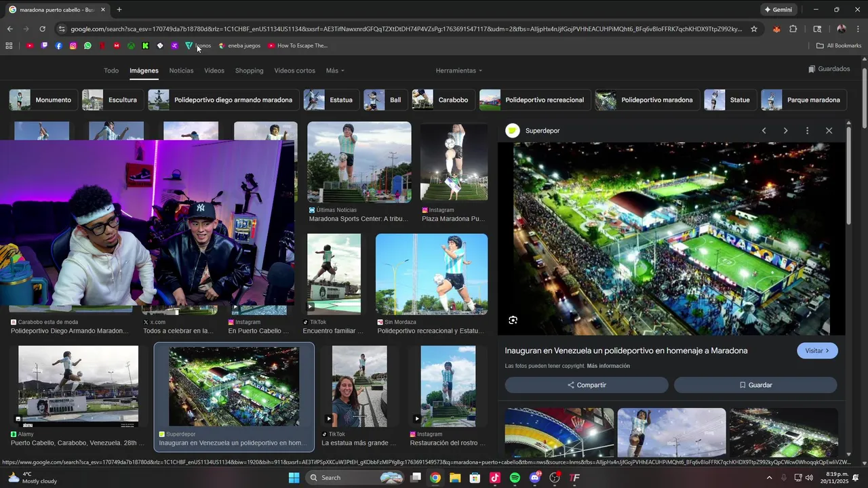Expand the Herramientas dropdown
Viewport: 868px width, 488px height.
pyautogui.click(x=459, y=70)
